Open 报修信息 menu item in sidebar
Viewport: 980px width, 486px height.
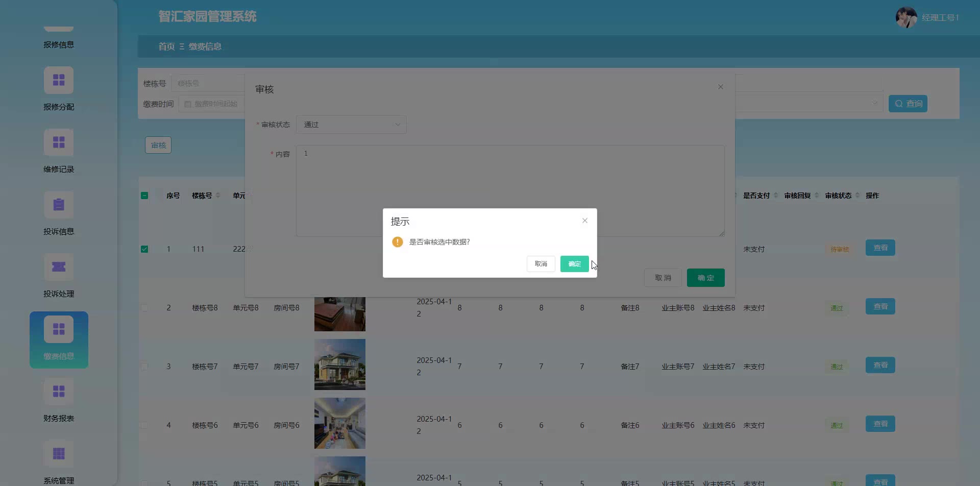(x=59, y=45)
